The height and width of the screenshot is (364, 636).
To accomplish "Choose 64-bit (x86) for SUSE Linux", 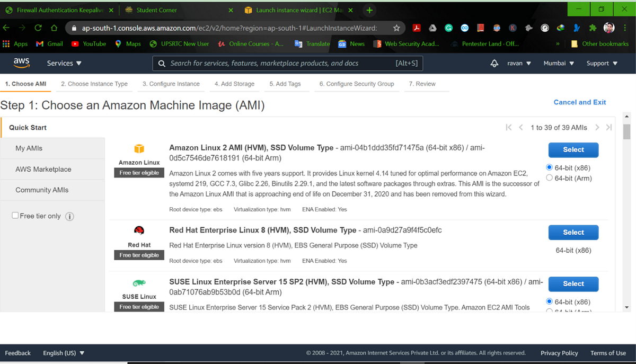I will click(549, 301).
